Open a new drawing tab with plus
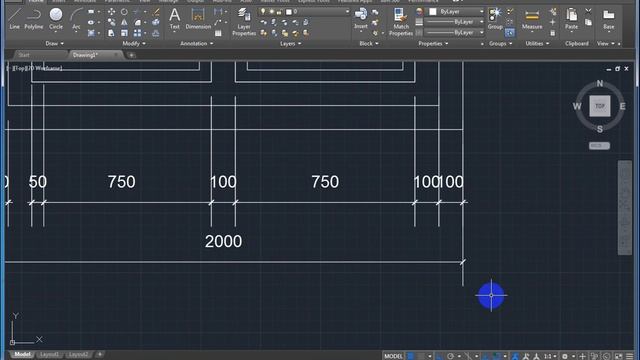 coord(131,55)
